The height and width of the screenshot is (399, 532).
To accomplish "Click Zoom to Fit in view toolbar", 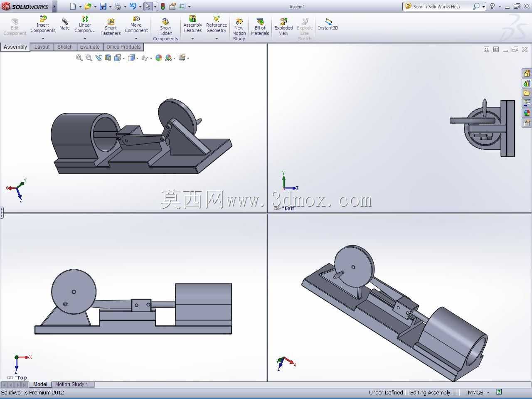I will point(79,58).
